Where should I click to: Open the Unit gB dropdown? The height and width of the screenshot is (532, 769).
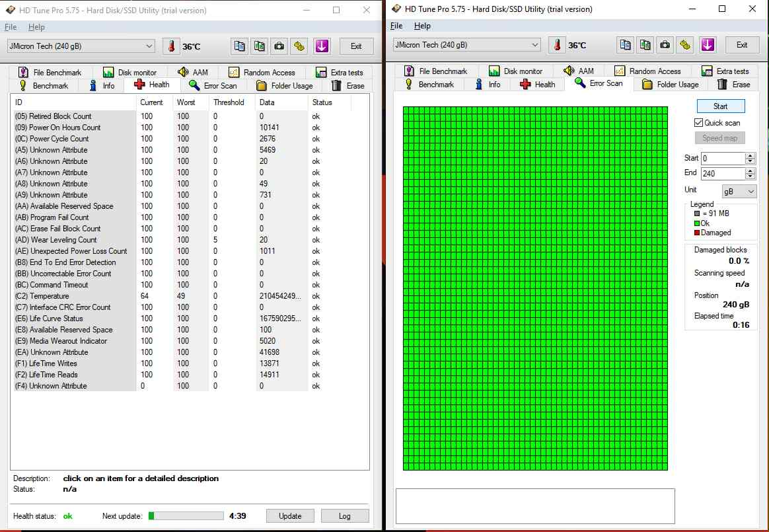click(x=739, y=192)
